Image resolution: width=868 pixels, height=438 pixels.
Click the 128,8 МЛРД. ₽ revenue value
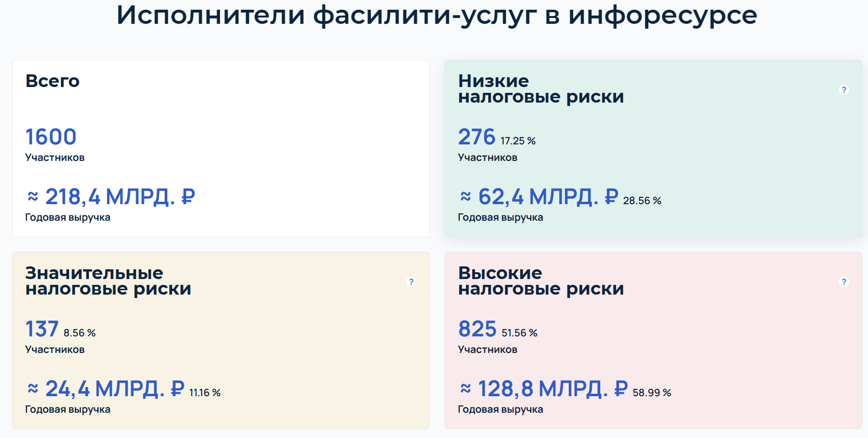544,389
